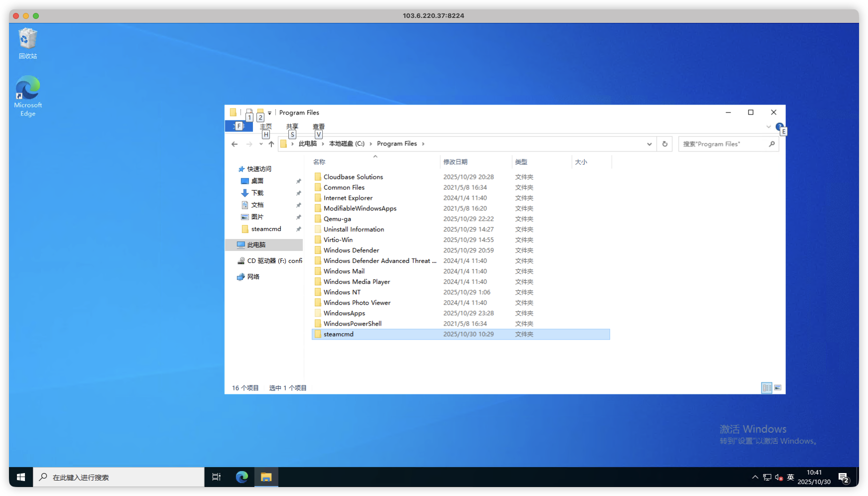Click the Help question mark icon
This screenshot has width=868, height=496.
click(x=779, y=126)
